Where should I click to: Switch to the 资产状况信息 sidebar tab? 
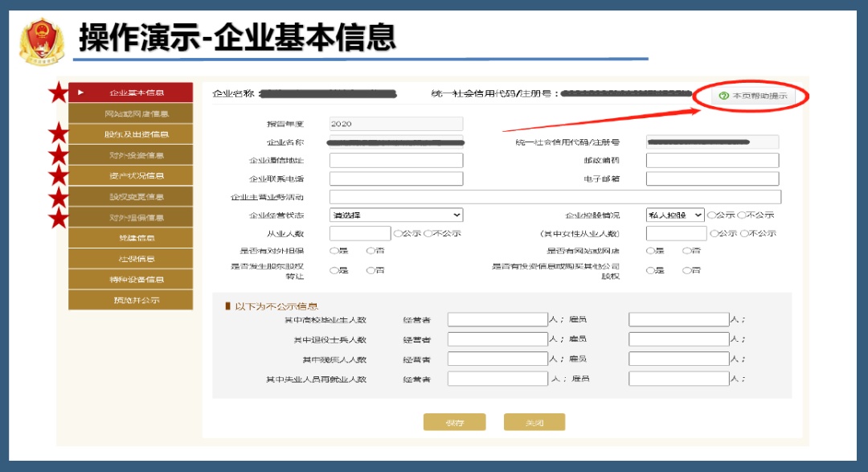pos(131,176)
